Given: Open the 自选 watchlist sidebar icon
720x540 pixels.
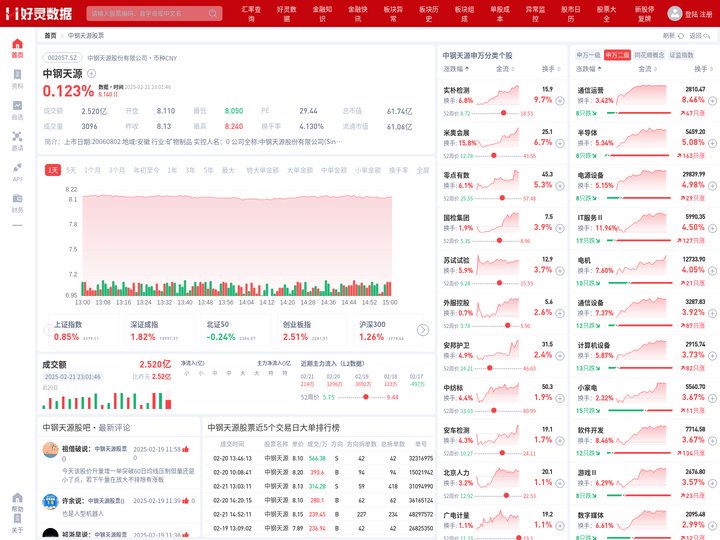Looking at the screenshot, I should [x=17, y=106].
